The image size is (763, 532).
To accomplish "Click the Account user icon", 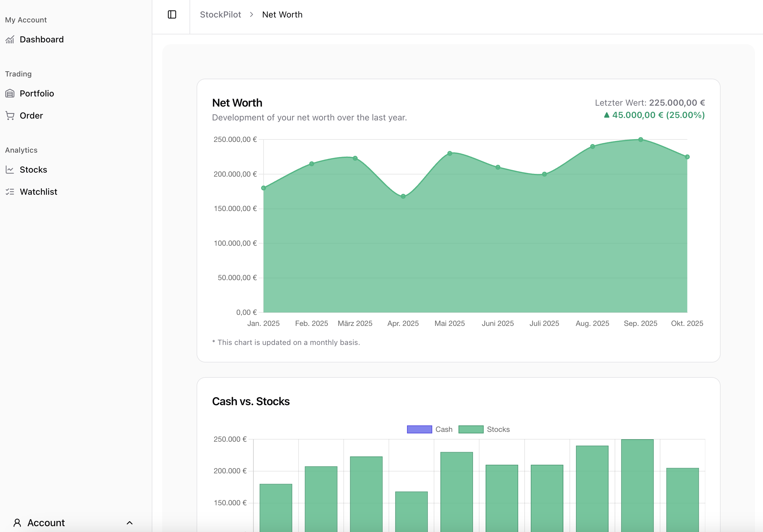I will (17, 523).
